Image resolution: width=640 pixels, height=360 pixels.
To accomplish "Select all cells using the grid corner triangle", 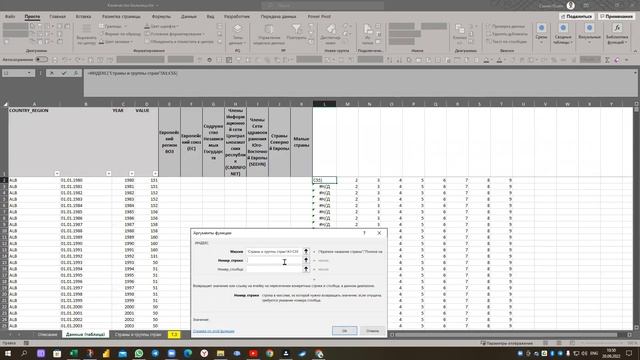I will click(x=5, y=104).
